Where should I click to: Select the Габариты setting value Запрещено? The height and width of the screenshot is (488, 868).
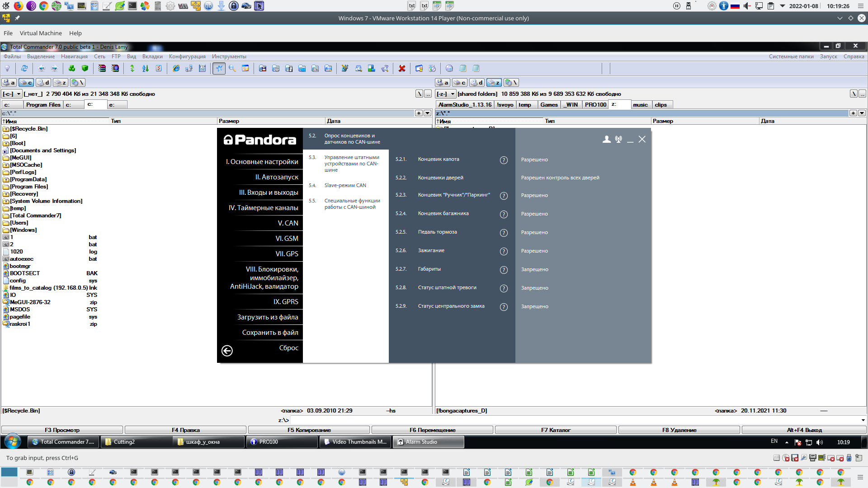pyautogui.click(x=534, y=269)
